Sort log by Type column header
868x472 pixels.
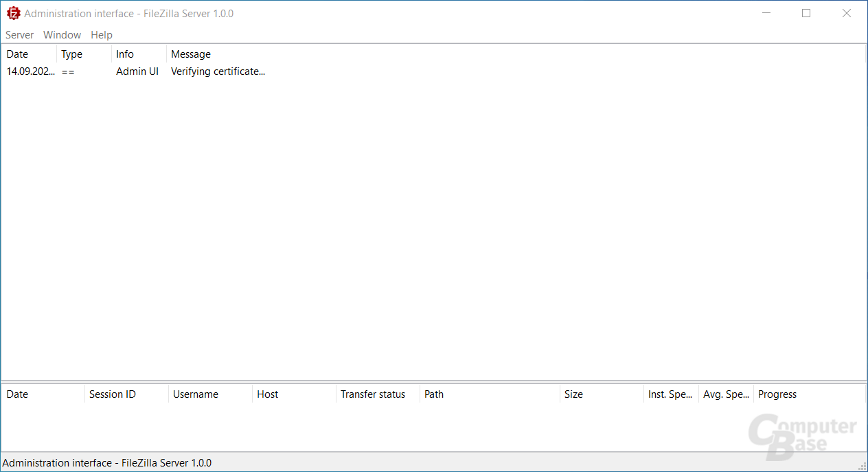click(x=84, y=54)
